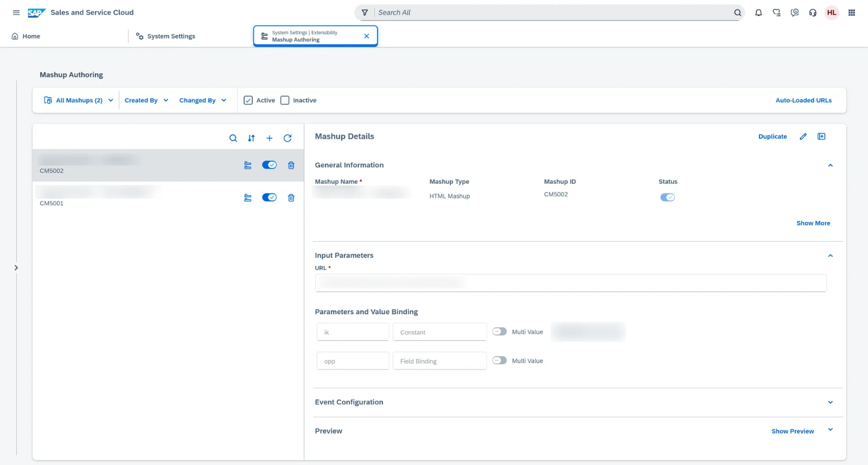Click the Search All input field
This screenshot has height=465, width=868.
553,12
